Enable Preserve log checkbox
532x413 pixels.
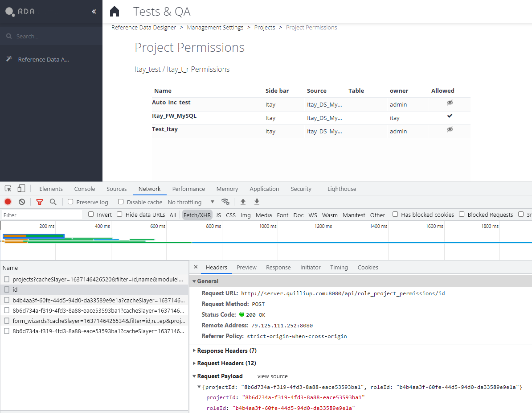tap(70, 202)
